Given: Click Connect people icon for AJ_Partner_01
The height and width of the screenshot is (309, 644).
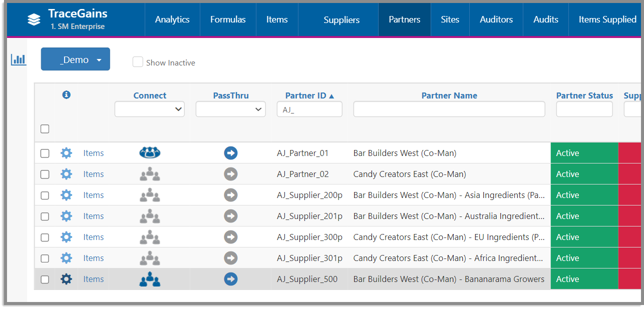Looking at the screenshot, I should (150, 153).
